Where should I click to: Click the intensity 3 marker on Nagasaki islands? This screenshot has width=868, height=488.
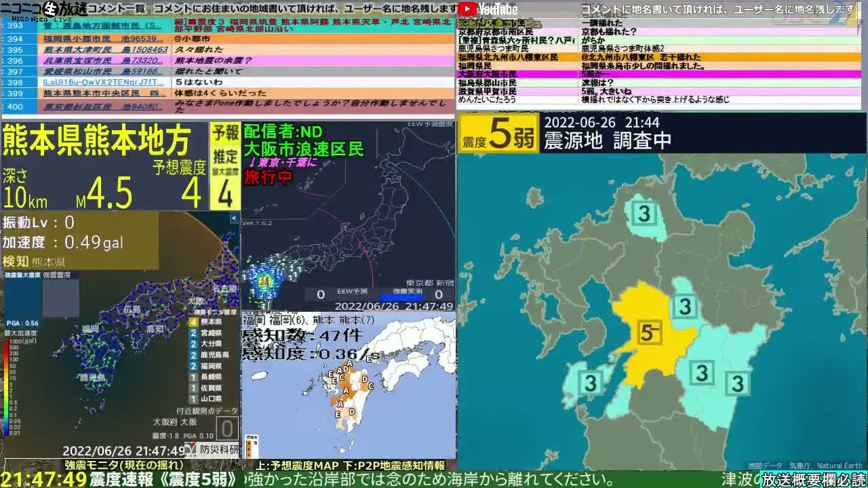tap(591, 383)
